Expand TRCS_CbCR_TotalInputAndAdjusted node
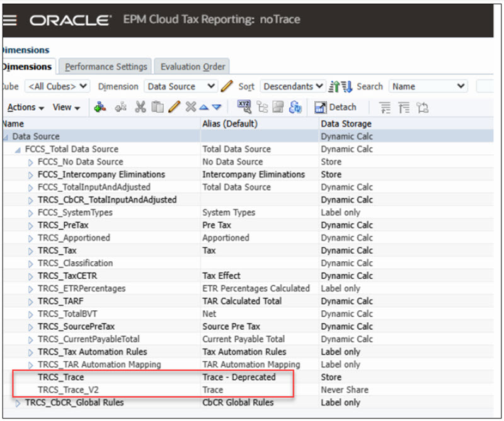The height and width of the screenshot is (421, 504). [30, 200]
